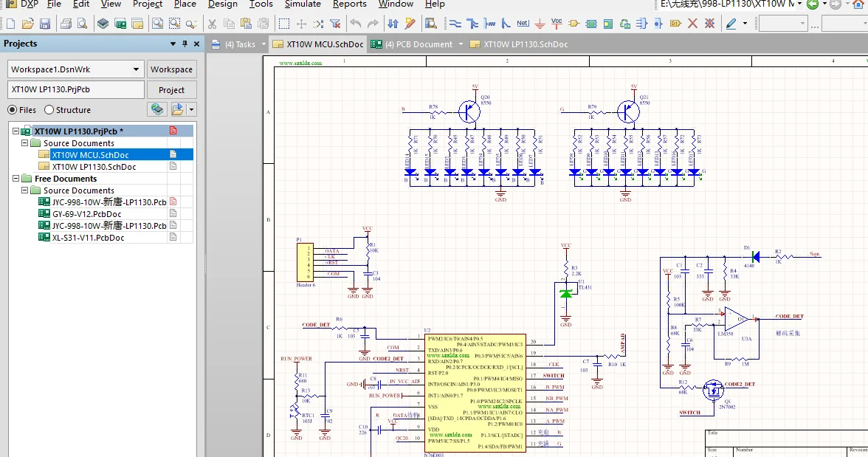The image size is (868, 457).
Task: Click the green Back navigation arrow
Action: [812, 4]
